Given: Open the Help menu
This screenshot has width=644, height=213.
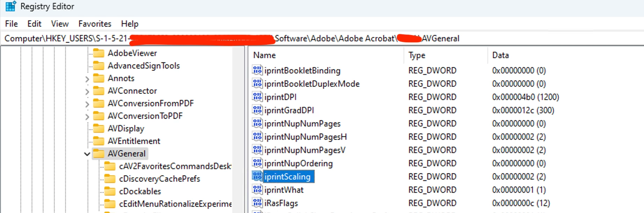Looking at the screenshot, I should 130,24.
